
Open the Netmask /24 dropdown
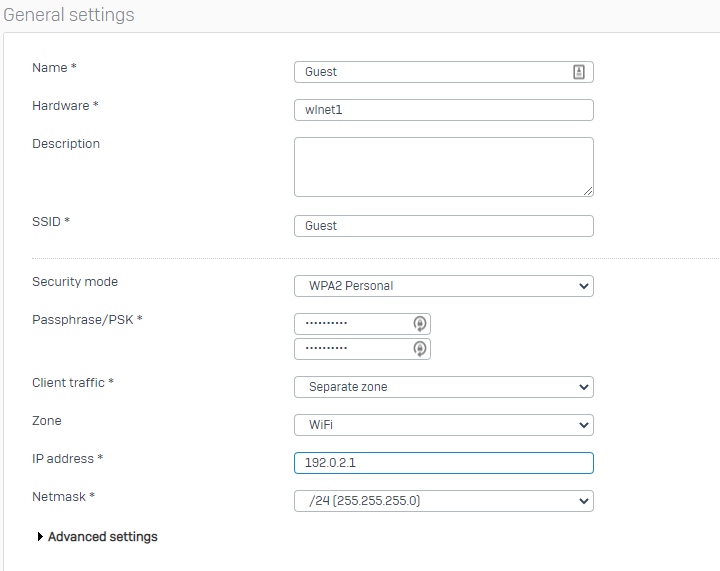pos(443,501)
